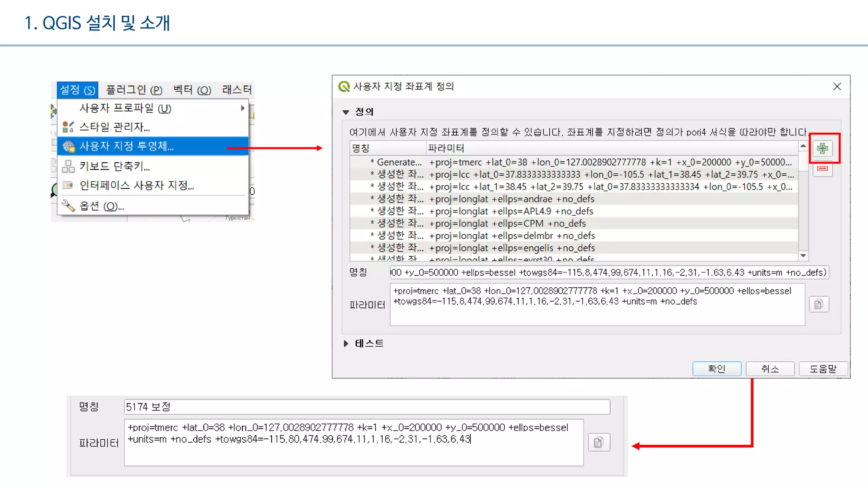
Task: Click copy-parameters icon beside the '5174 보정' parameter box
Action: (599, 442)
